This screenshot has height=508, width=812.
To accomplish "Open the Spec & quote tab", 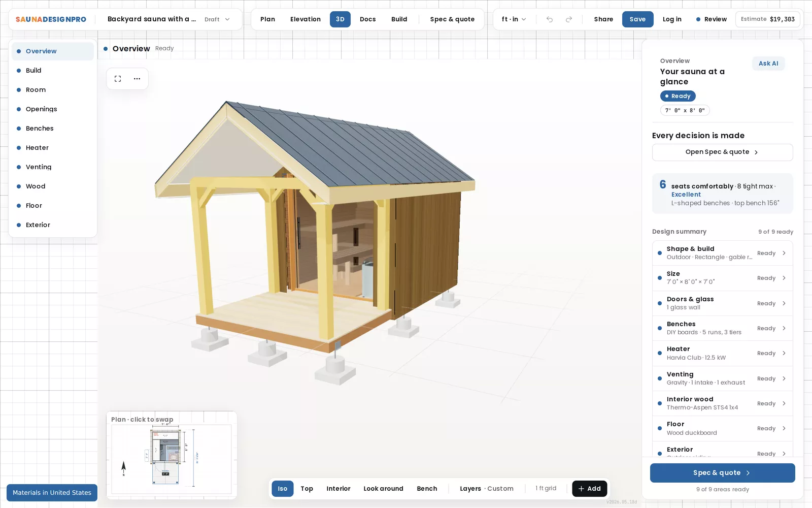I will click(x=452, y=19).
